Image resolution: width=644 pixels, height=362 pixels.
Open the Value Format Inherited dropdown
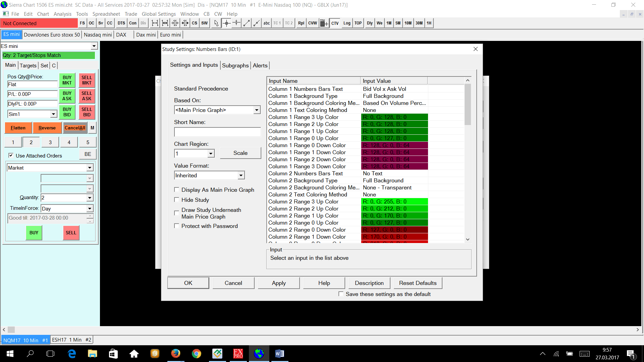[241, 175]
